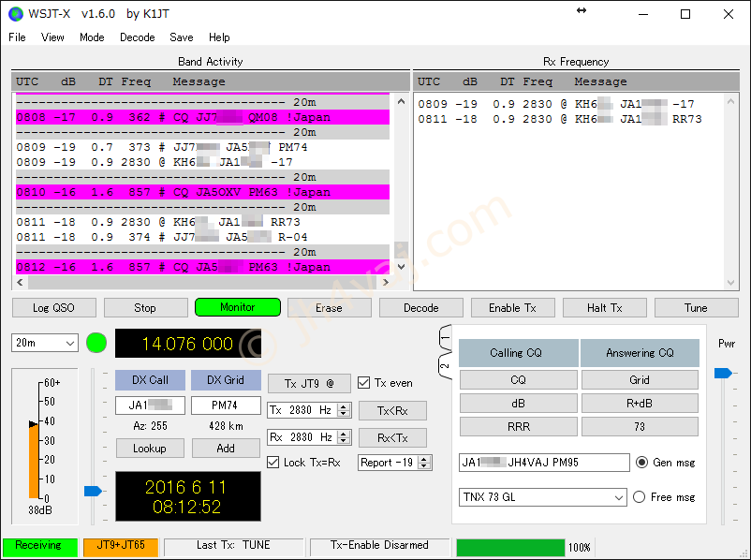Screen dimensions: 751x560
Task: Click the Rx Frequency scrollbar down arrow
Action: [731, 283]
